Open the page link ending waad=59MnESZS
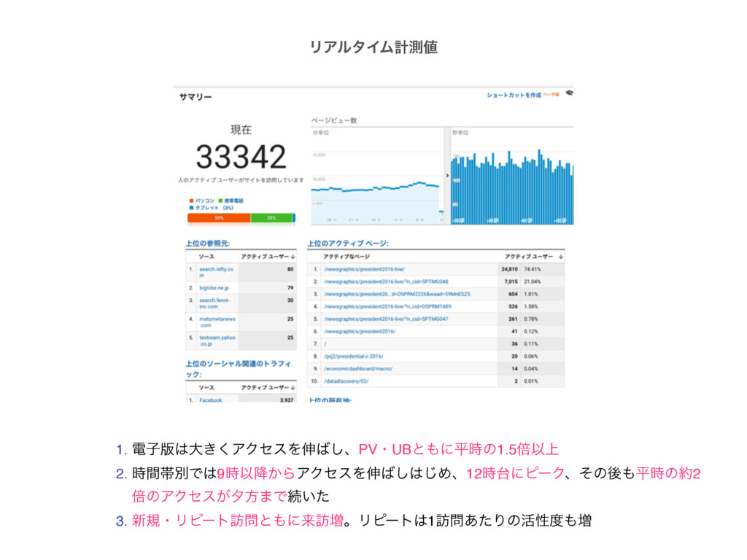 397,294
